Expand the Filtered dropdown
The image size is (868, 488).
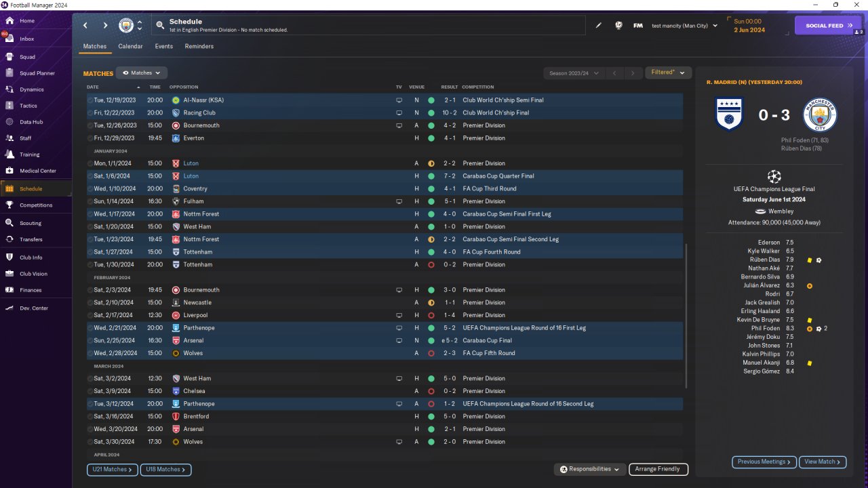point(669,73)
